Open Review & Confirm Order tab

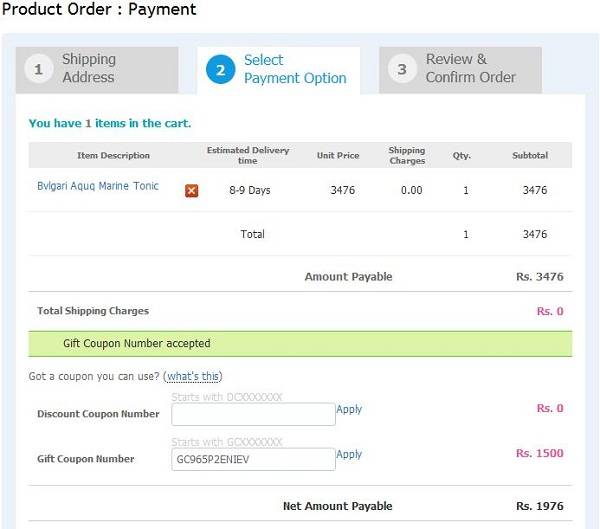pyautogui.click(x=460, y=70)
